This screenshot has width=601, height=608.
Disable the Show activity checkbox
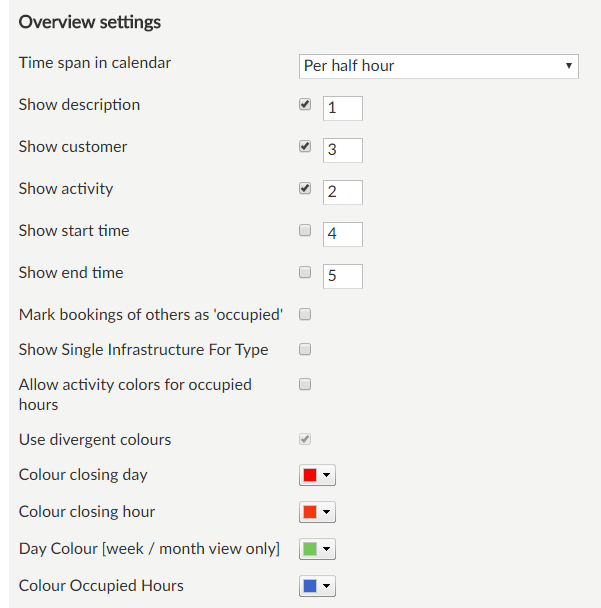[x=305, y=189]
